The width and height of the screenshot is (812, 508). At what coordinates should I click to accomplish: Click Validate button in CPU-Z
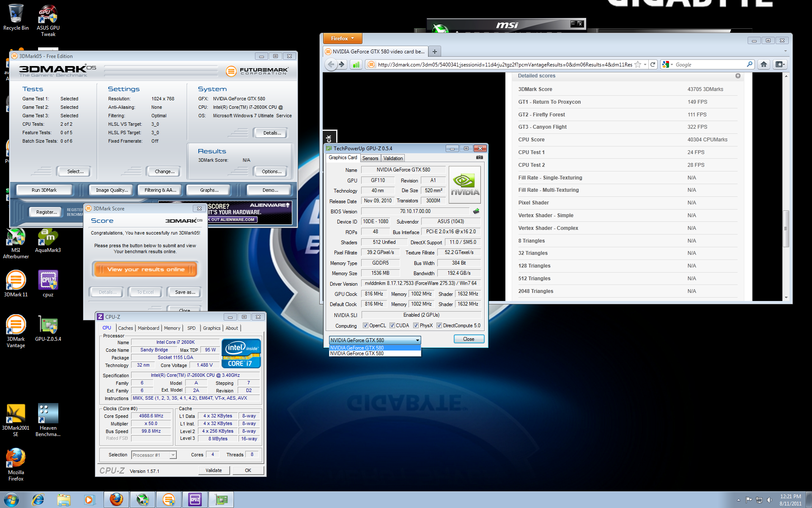[x=214, y=470]
